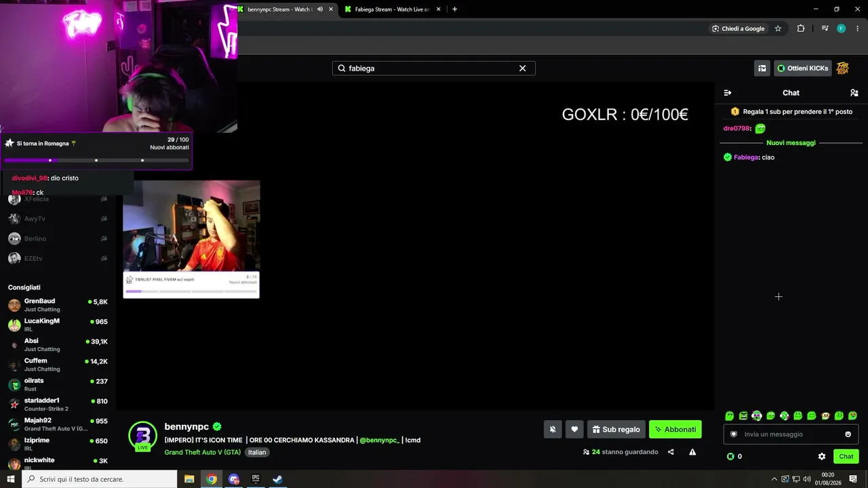
Task: Open LucaKingM recommended channel
Action: pos(58,325)
